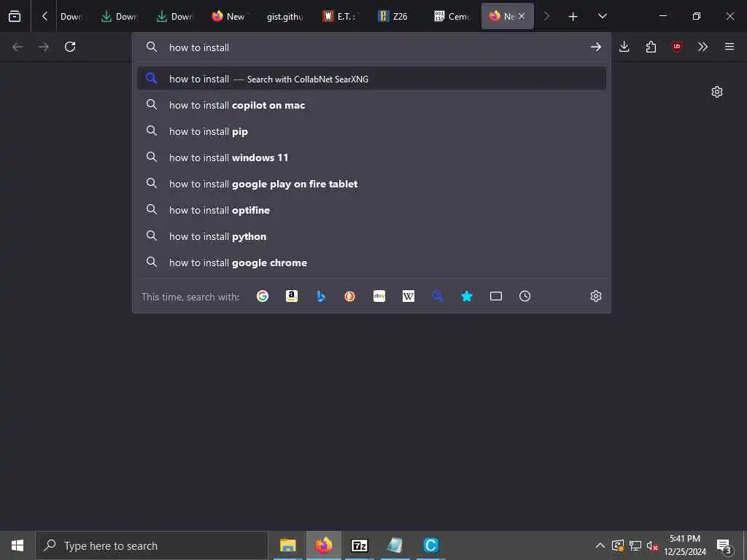Switch to the third Download tab
This screenshot has width=747, height=560.
pos(174,17)
